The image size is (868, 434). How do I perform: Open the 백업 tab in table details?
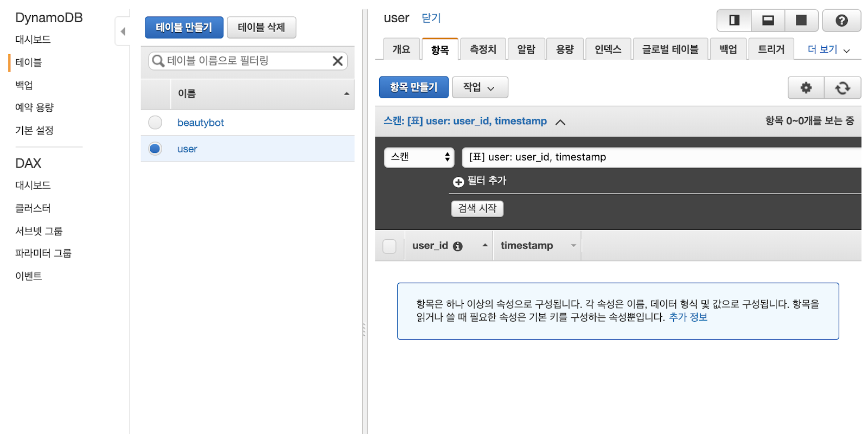coord(728,49)
